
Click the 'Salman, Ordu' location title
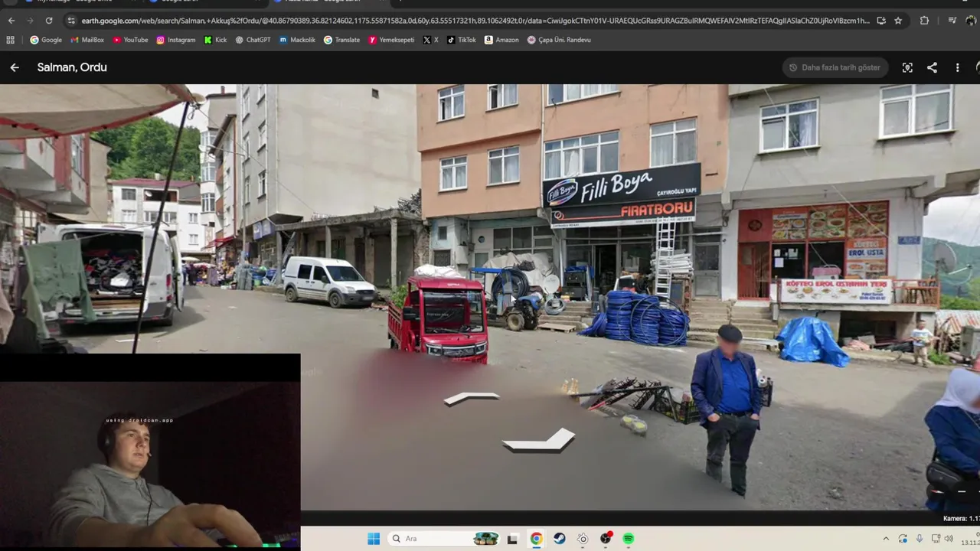[72, 67]
